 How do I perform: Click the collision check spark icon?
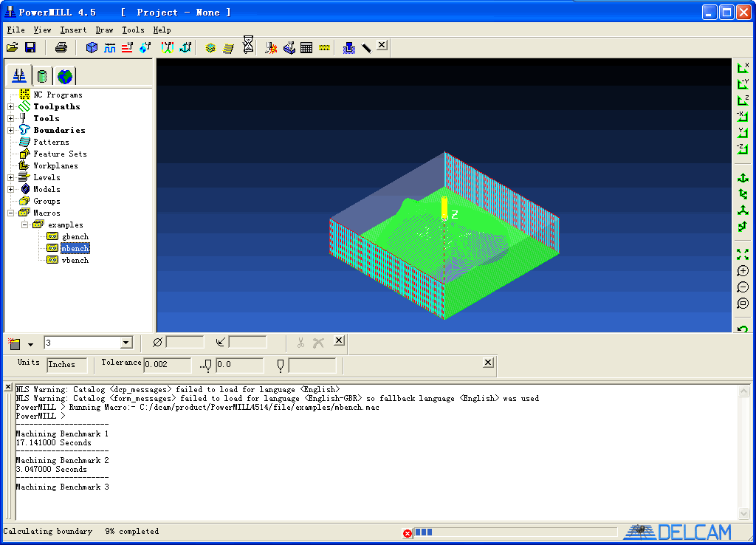point(271,47)
